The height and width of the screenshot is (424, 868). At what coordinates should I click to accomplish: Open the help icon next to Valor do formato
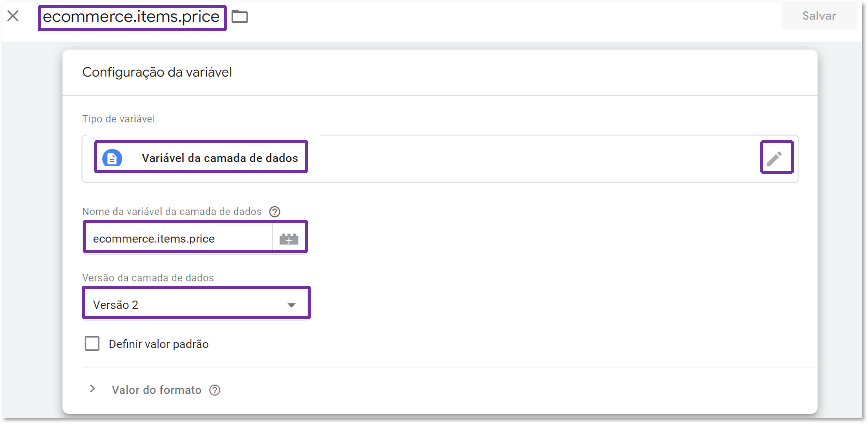pyautogui.click(x=215, y=390)
